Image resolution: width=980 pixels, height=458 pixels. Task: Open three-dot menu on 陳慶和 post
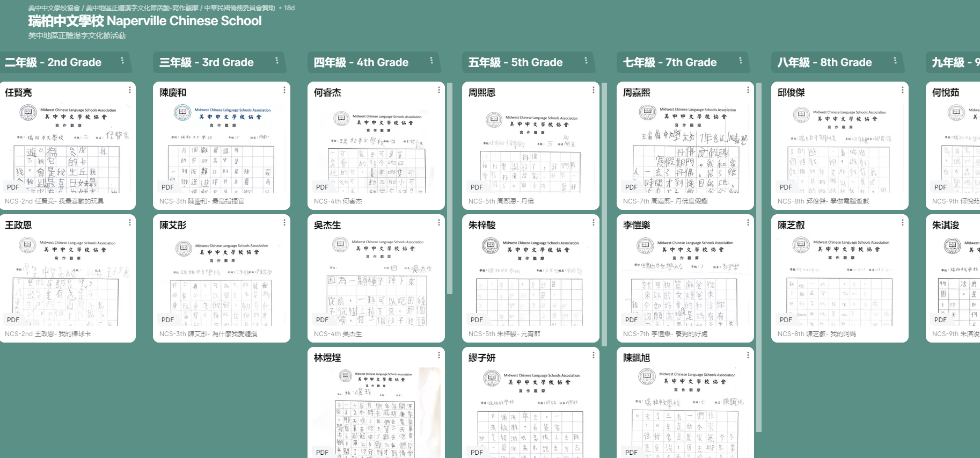284,90
